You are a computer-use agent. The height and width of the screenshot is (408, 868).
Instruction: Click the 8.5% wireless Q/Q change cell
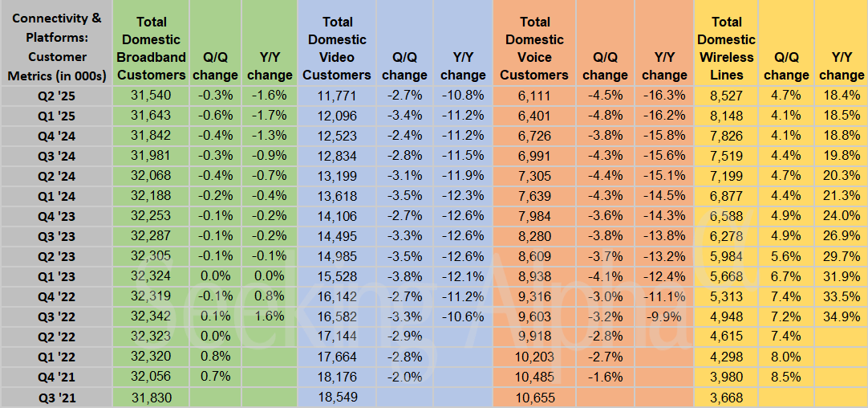click(785, 376)
